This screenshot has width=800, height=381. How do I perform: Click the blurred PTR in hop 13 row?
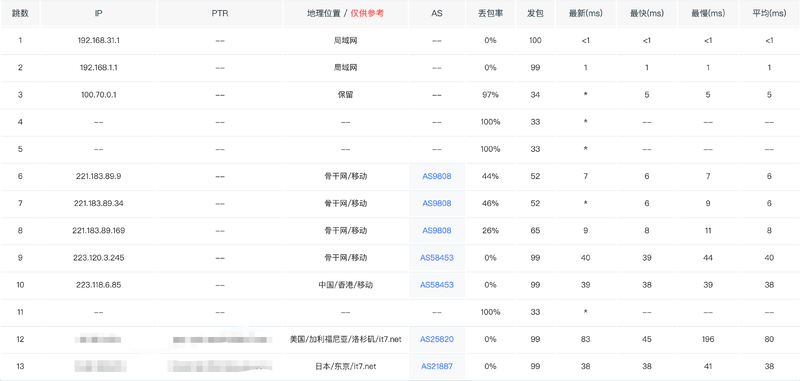pyautogui.click(x=219, y=366)
